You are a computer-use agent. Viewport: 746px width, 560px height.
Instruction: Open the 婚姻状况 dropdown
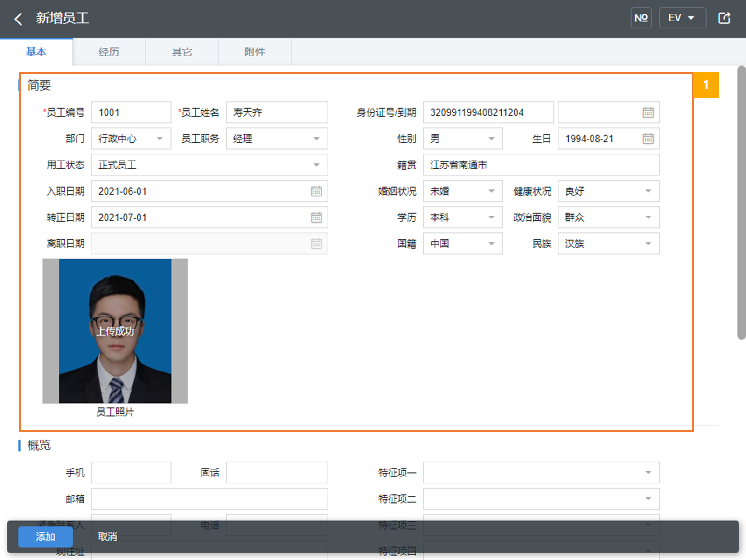pyautogui.click(x=463, y=191)
